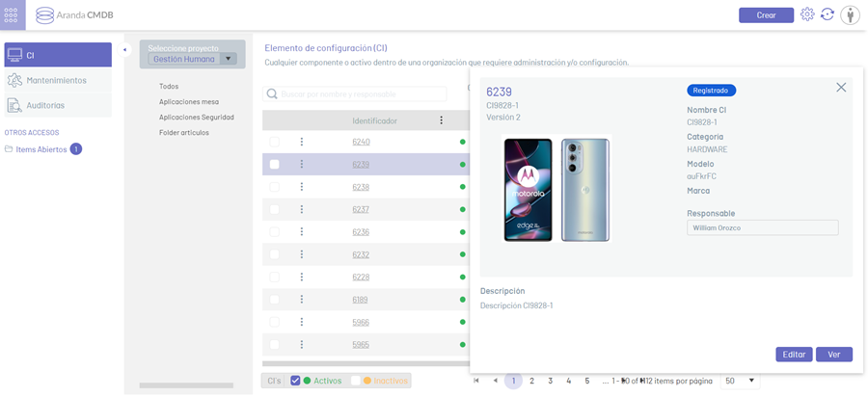Image resolution: width=868 pixels, height=397 pixels.
Task: Enable the Inactivos filter checkbox
Action: [x=356, y=381]
